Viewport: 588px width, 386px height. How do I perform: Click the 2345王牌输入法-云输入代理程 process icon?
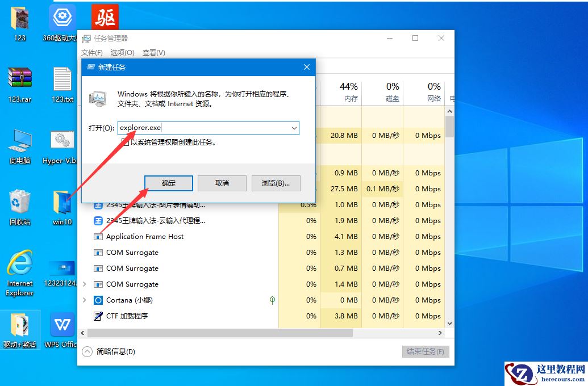click(98, 221)
